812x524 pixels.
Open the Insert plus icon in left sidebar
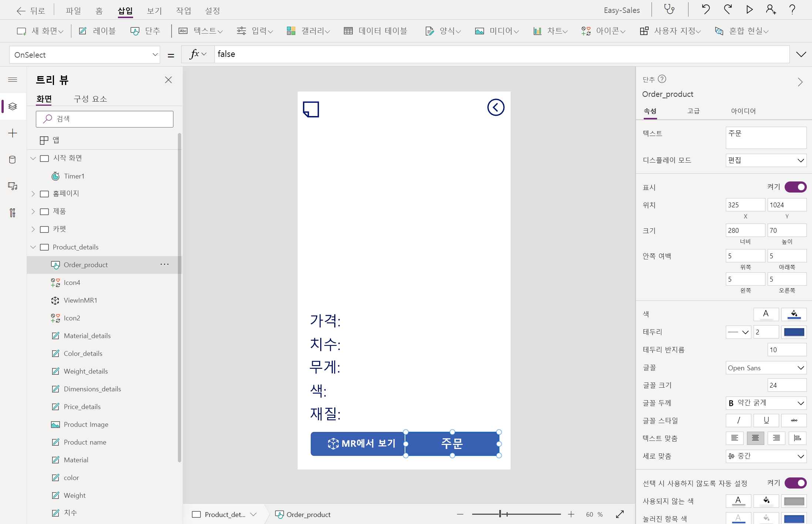[13, 133]
